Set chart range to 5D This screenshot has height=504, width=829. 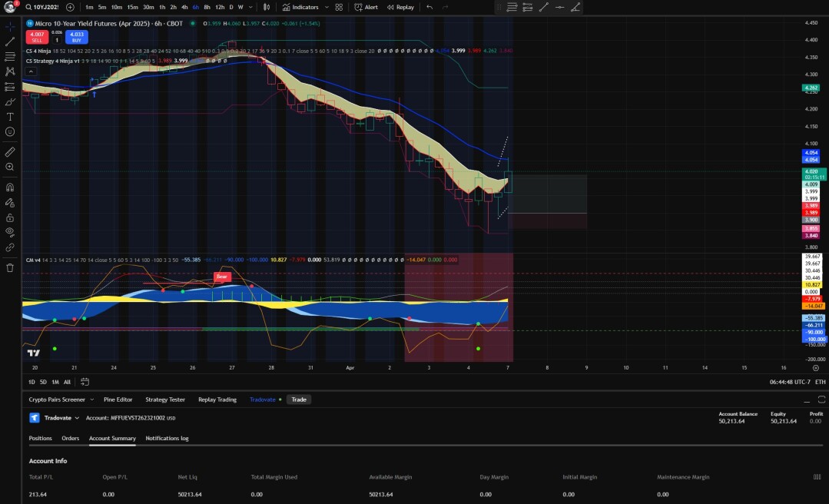(43, 382)
